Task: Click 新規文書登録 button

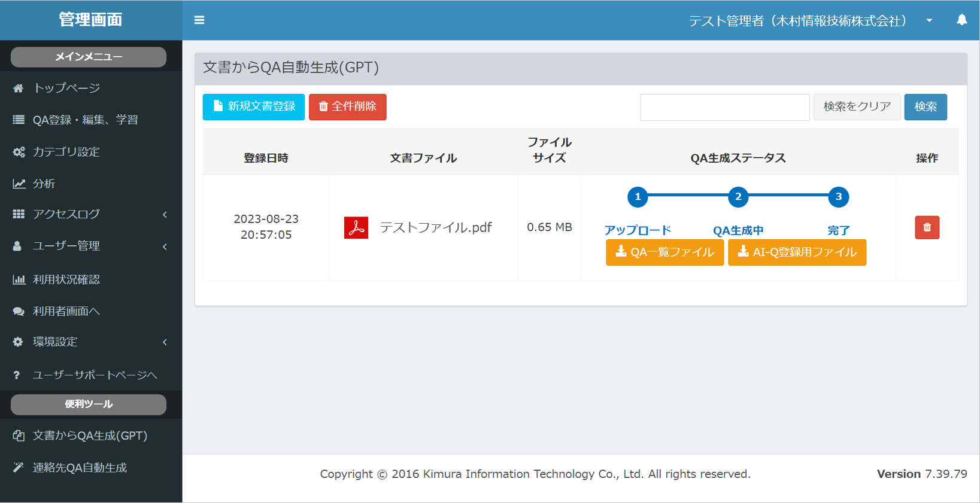Action: pos(254,106)
